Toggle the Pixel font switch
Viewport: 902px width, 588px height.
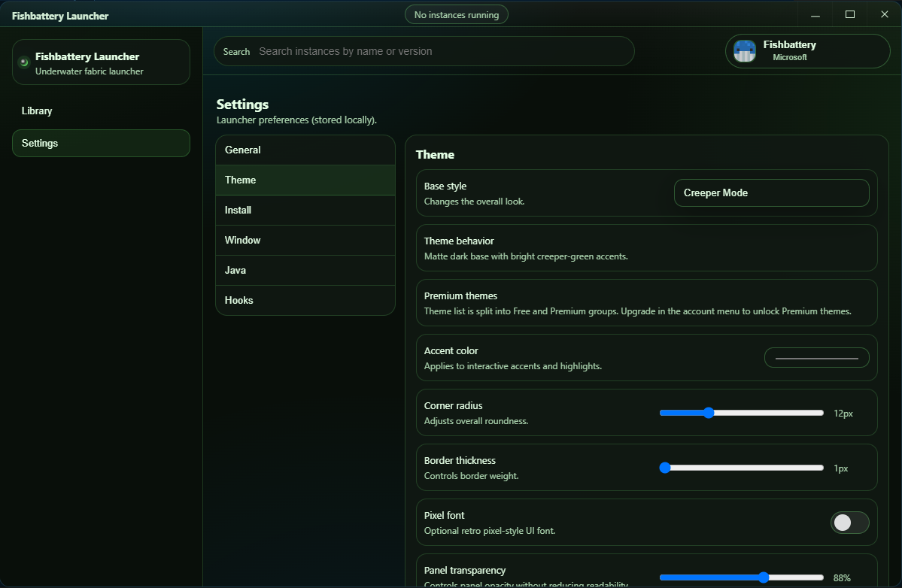(x=849, y=523)
